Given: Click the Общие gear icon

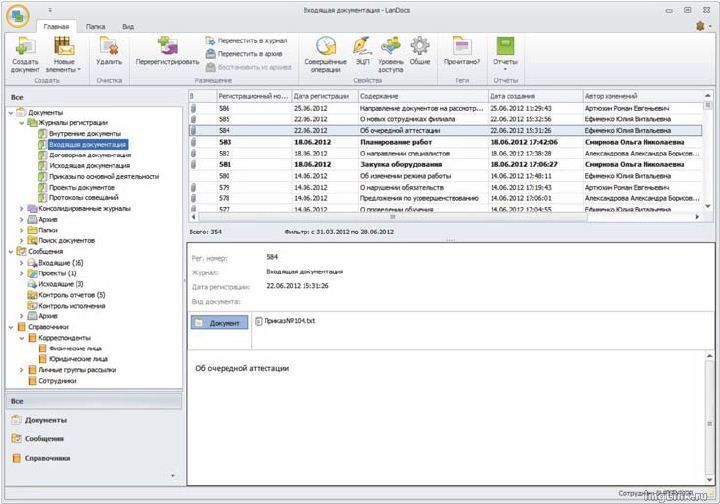Looking at the screenshot, I should pyautogui.click(x=420, y=51).
